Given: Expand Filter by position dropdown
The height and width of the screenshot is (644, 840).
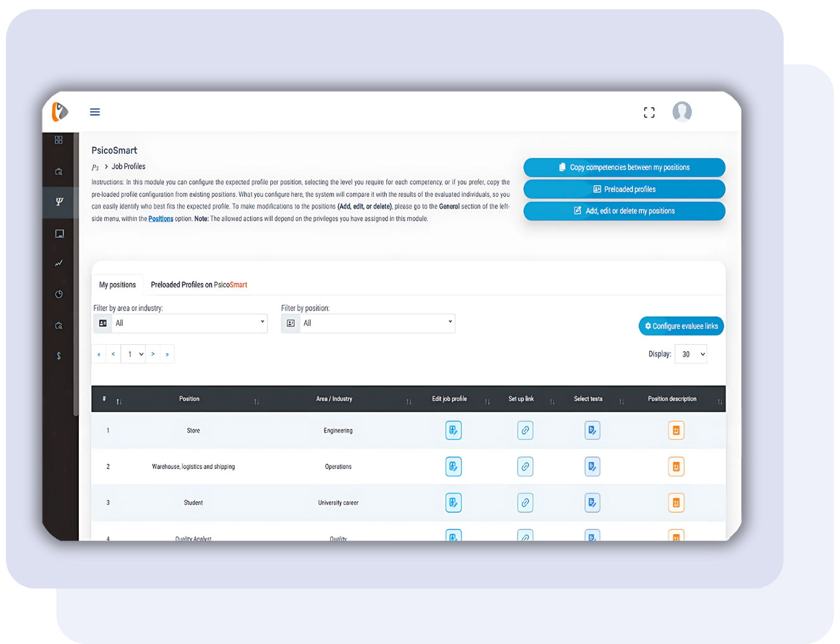Looking at the screenshot, I should (x=376, y=323).
